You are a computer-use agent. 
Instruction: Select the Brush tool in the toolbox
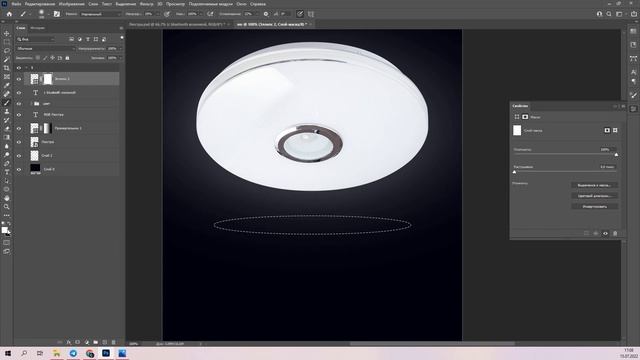click(x=7, y=103)
